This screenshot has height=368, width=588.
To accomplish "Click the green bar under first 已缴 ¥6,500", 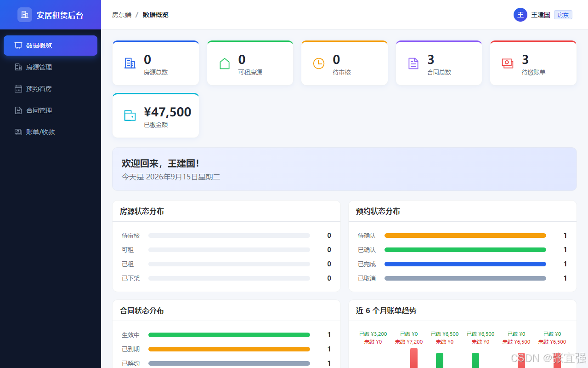I will [x=440, y=360].
